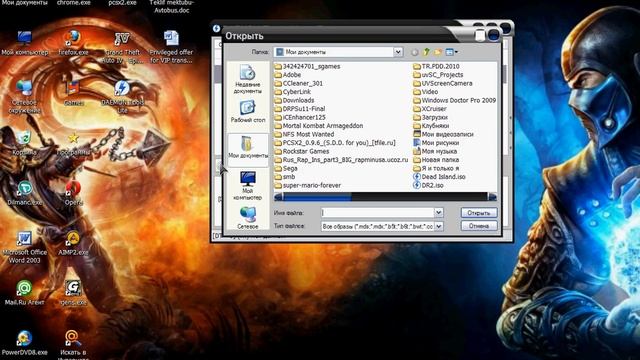Select the Video folder
Image resolution: width=640 pixels, height=360 pixels.
(426, 92)
